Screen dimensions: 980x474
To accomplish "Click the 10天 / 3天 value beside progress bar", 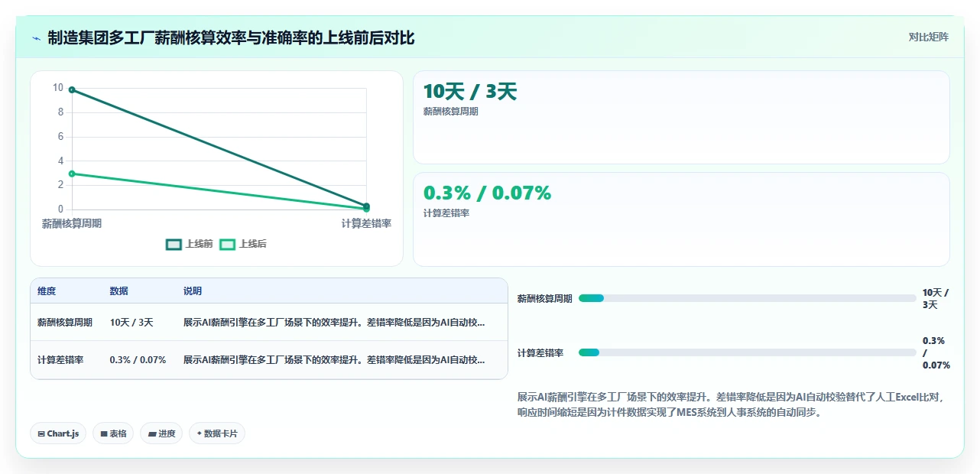I will point(935,299).
